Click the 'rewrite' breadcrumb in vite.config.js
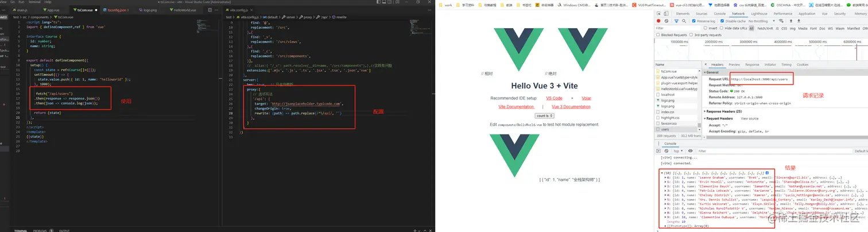This screenshot has height=232, width=868. point(340,17)
